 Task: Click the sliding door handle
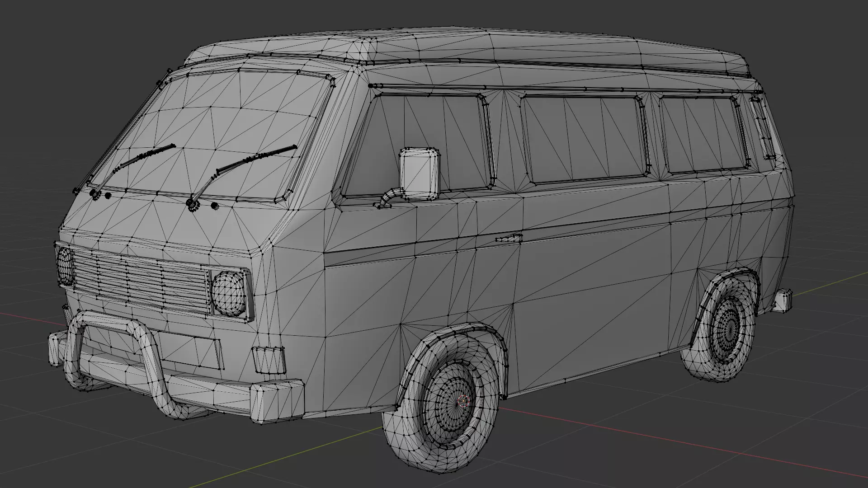509,238
